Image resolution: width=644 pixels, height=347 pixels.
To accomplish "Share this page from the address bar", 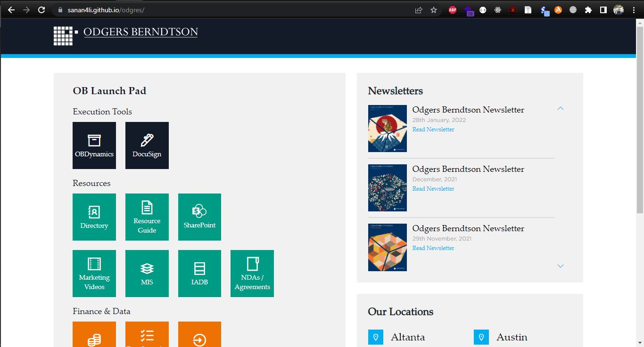I will tap(419, 10).
